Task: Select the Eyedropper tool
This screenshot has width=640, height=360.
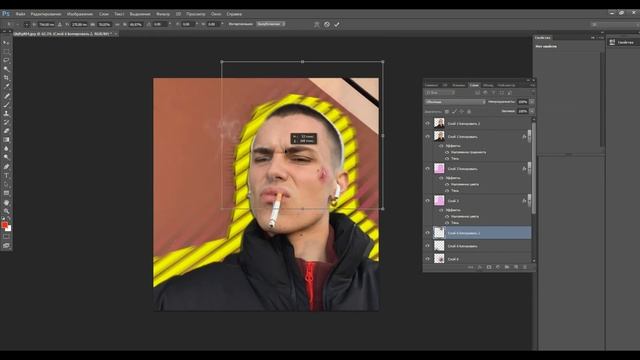Action: pos(6,87)
